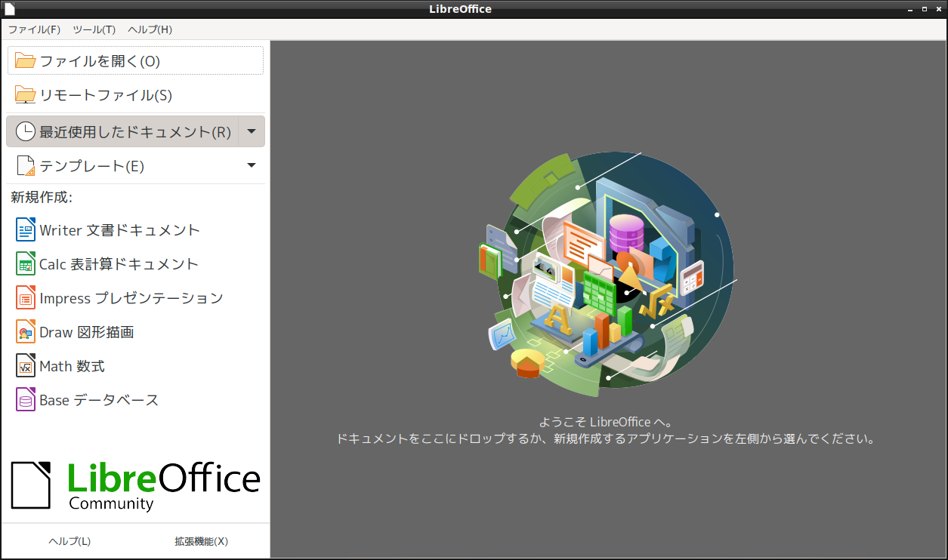Expand the 最近使用したドキュメント dropdown arrow
Screen dimensions: 948x560
click(x=252, y=131)
